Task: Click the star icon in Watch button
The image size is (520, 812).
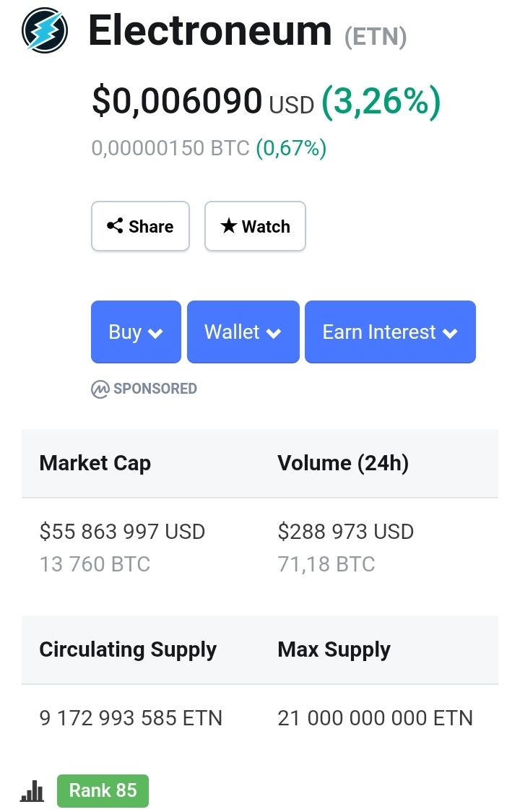Action: point(228,225)
